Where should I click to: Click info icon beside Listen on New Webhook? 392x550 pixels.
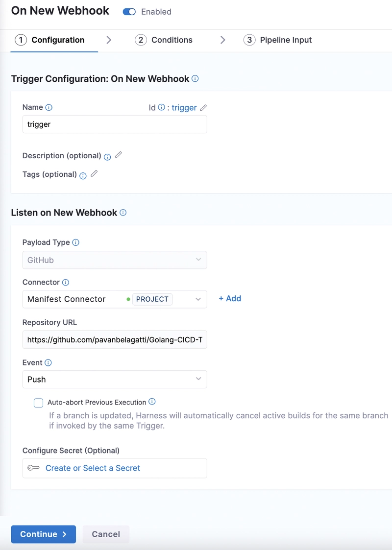pyautogui.click(x=123, y=213)
